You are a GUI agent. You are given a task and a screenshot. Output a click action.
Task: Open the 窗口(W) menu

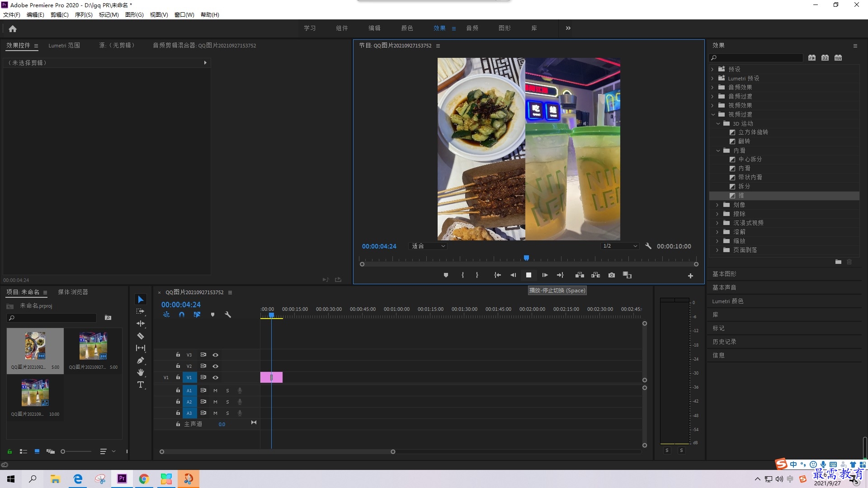click(x=184, y=15)
